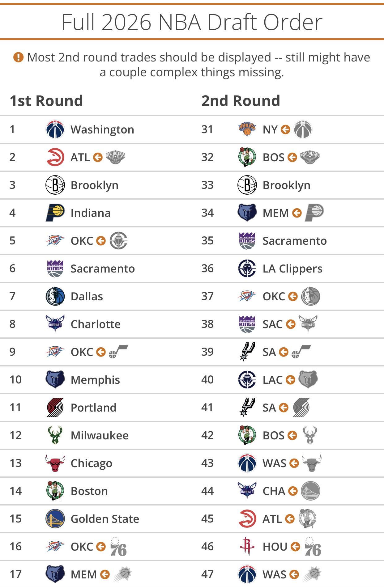Open the Brooklyn team name at pick 3
384x588 pixels.
[94, 185]
